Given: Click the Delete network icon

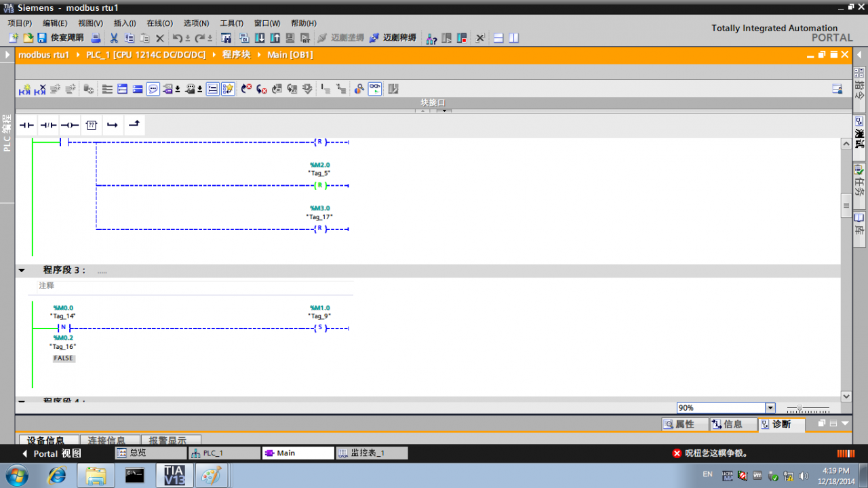Looking at the screenshot, I should 40,89.
